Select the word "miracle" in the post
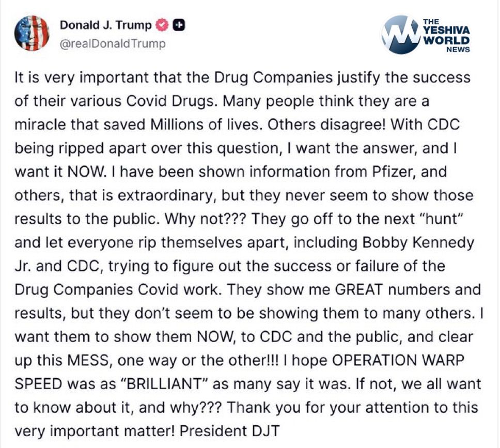The image size is (500, 448). [x=41, y=124]
